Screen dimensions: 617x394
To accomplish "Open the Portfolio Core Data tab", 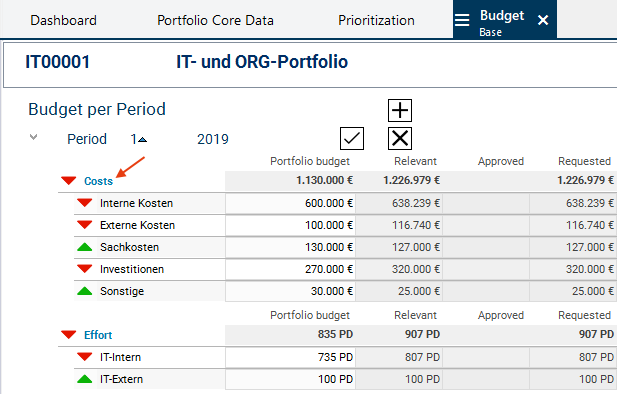I will point(215,20).
